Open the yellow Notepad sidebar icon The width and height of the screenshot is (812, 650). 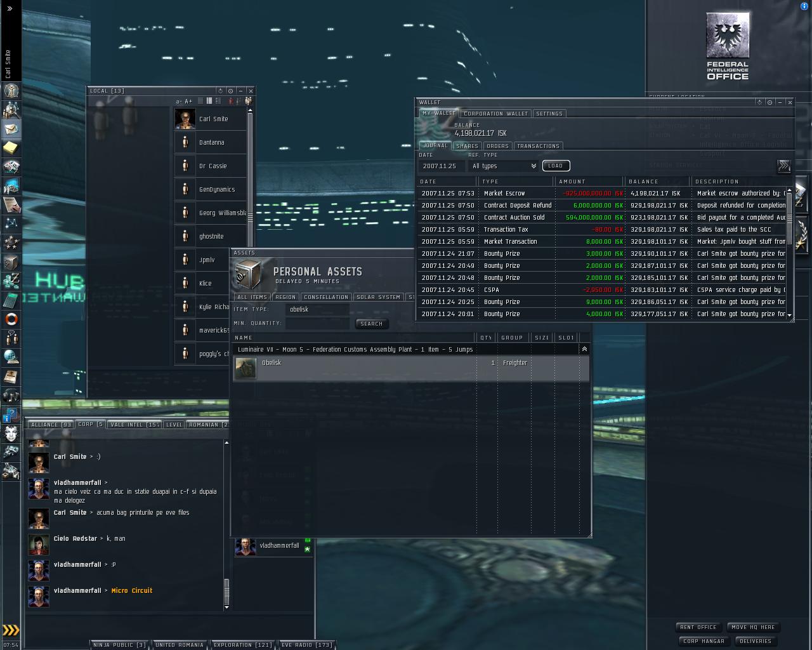coord(11,148)
